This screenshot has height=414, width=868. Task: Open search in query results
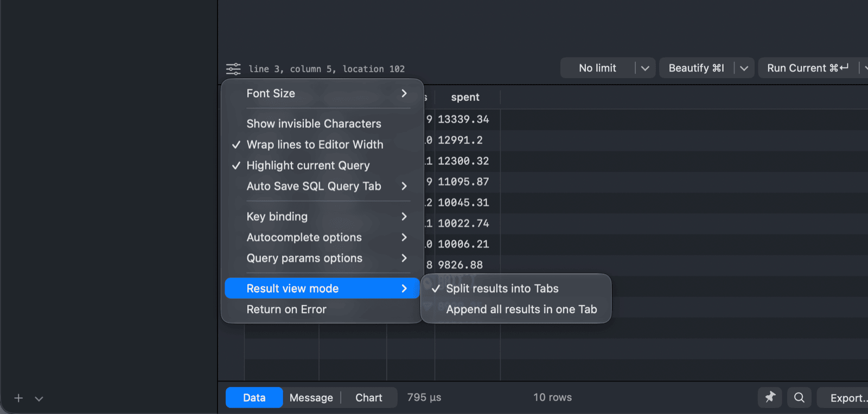(x=799, y=397)
